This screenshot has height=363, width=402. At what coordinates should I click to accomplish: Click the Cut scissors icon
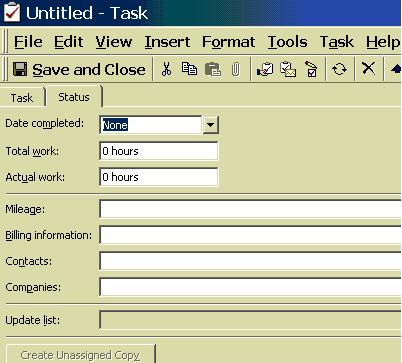(166, 69)
